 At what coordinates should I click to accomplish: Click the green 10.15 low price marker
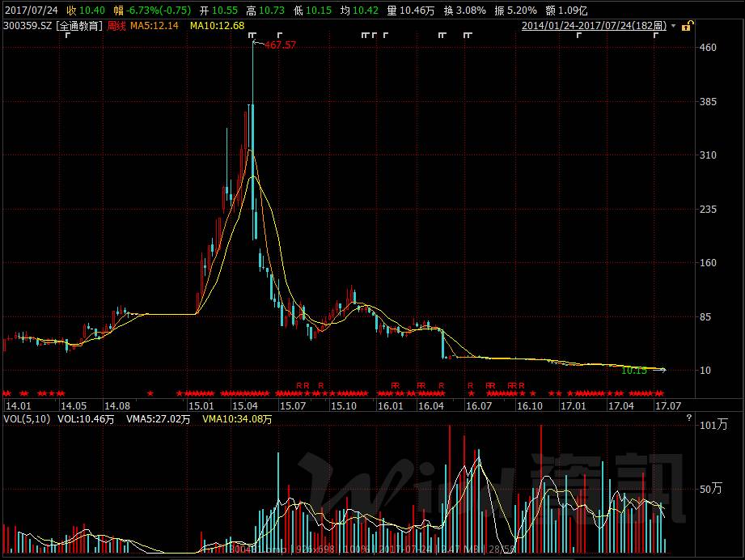pos(634,371)
